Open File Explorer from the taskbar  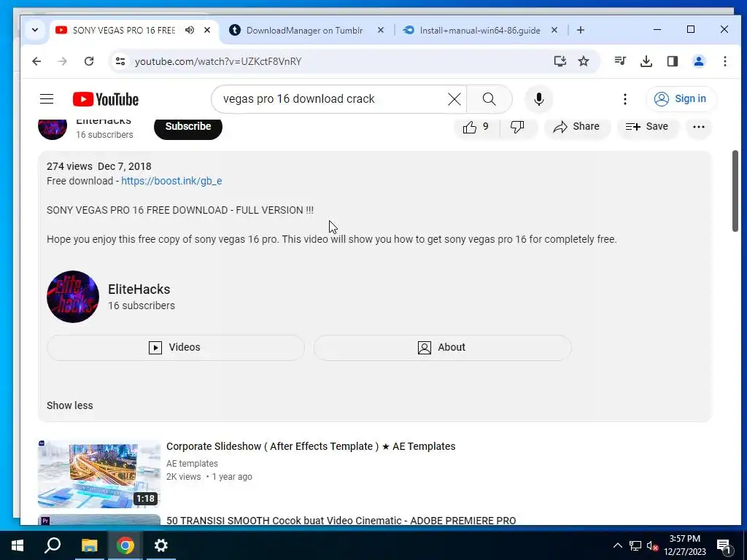coord(89,545)
